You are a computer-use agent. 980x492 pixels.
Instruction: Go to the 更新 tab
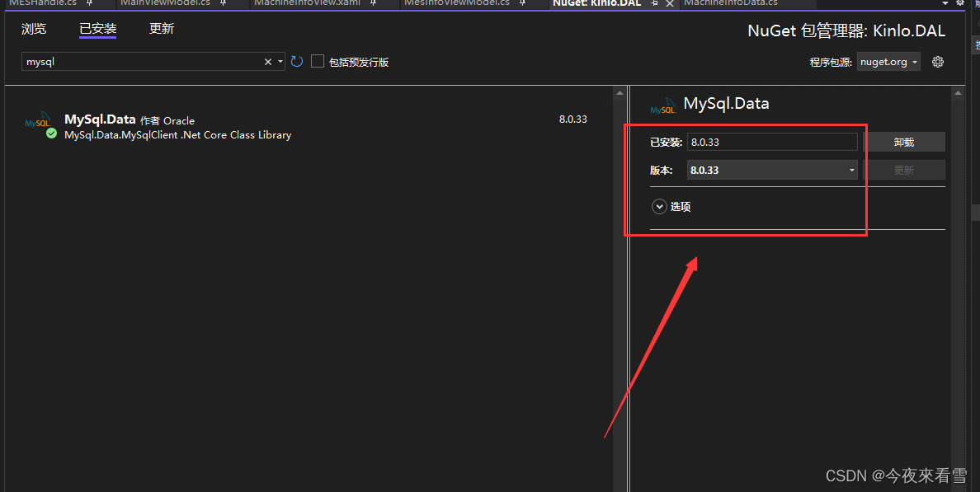[161, 29]
